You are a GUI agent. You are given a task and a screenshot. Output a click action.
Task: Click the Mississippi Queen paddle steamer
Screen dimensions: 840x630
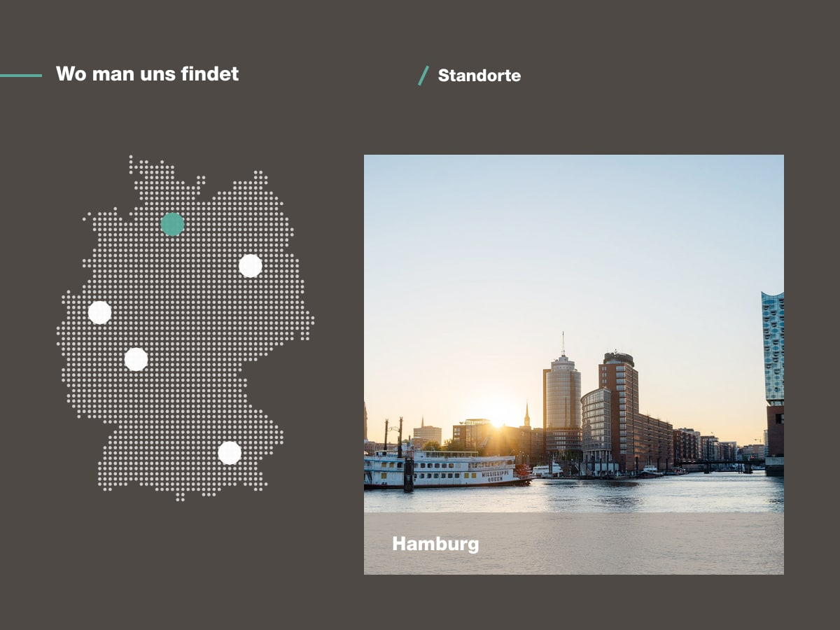coord(447,468)
